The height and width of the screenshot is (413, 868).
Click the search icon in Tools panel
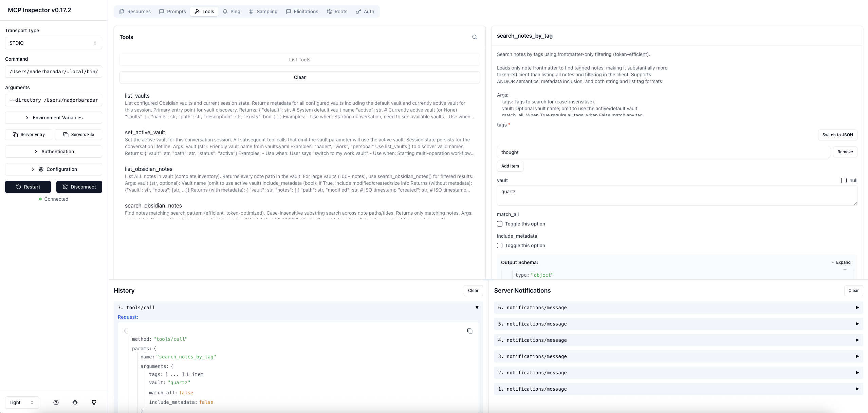pyautogui.click(x=474, y=37)
